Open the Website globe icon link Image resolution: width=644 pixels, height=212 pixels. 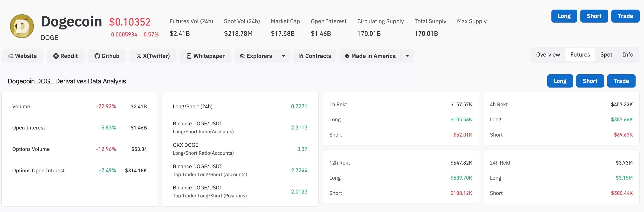(x=11, y=56)
